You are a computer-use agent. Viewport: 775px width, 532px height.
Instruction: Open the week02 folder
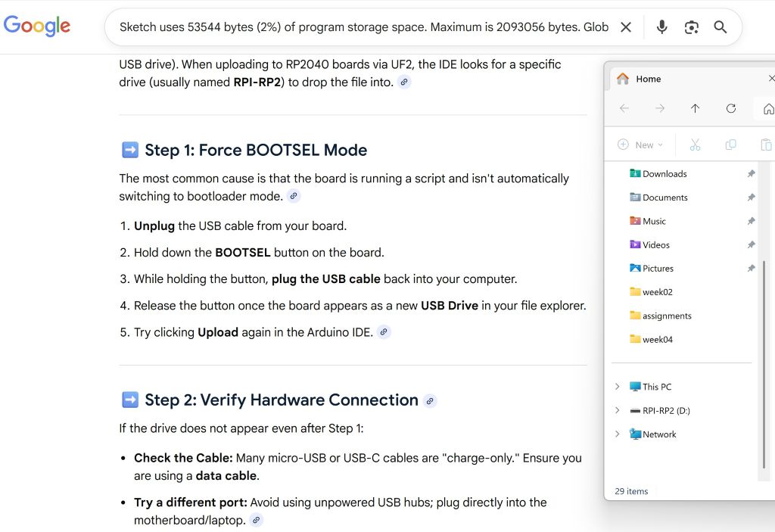coord(657,292)
